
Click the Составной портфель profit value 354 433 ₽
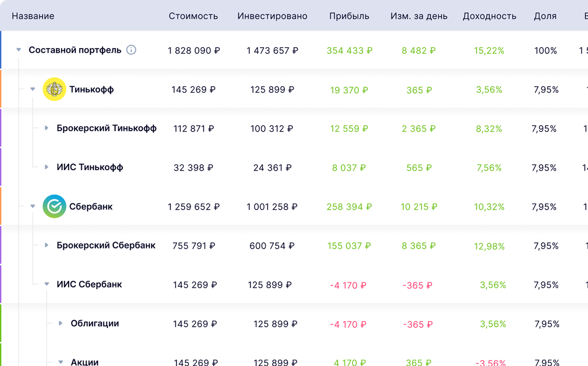349,51
